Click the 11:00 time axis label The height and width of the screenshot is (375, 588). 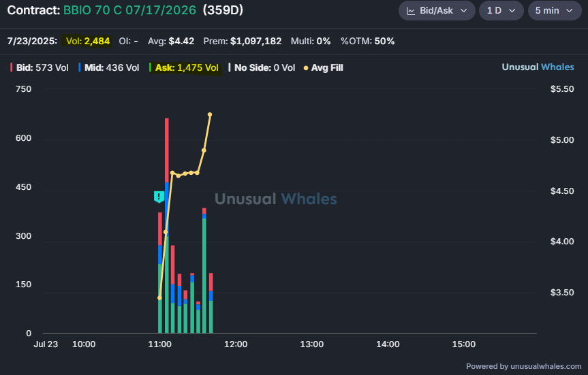coord(159,344)
